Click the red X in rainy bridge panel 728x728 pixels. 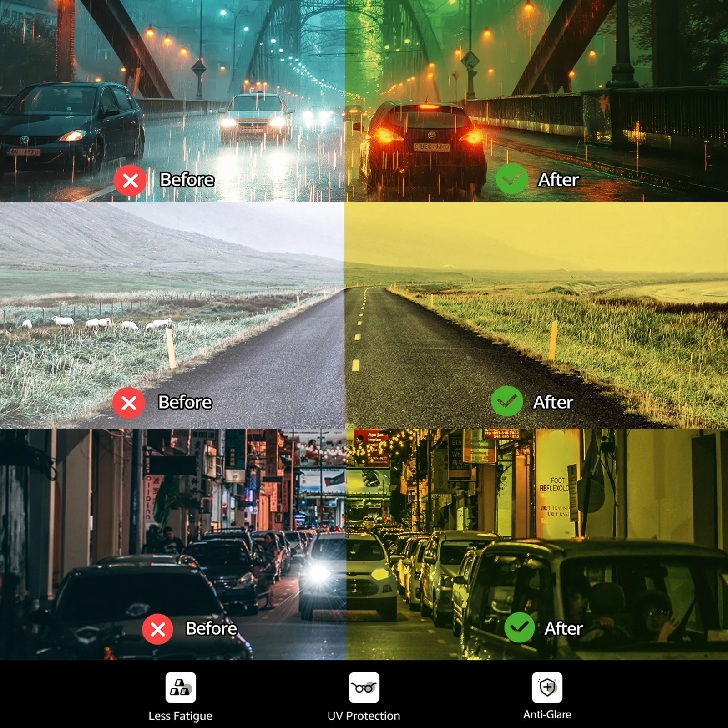130,181
